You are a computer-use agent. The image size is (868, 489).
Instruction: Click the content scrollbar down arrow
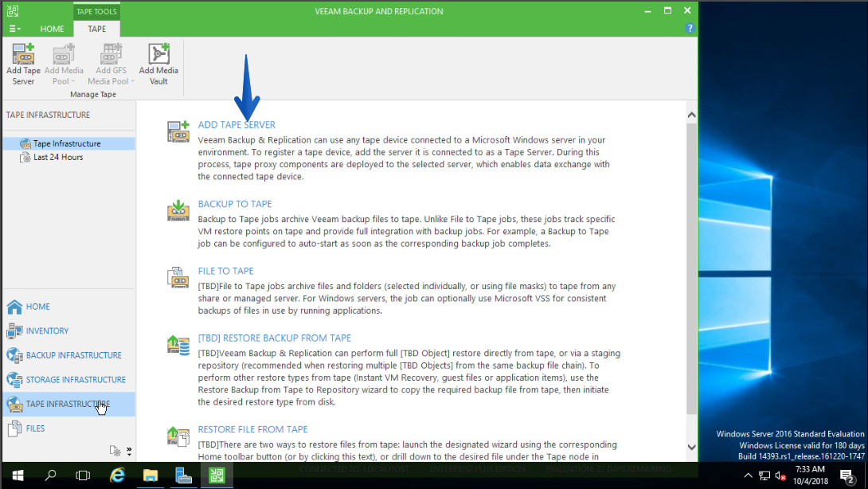691,447
